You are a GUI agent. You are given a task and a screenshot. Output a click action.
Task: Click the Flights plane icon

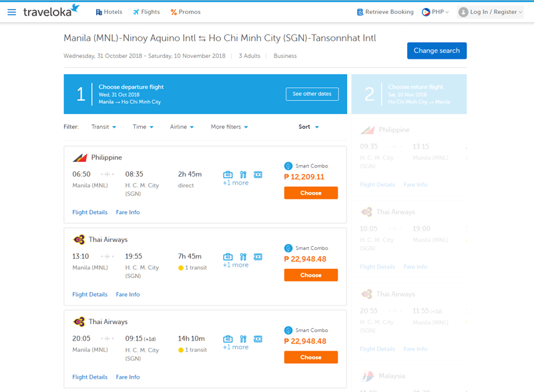pyautogui.click(x=136, y=12)
